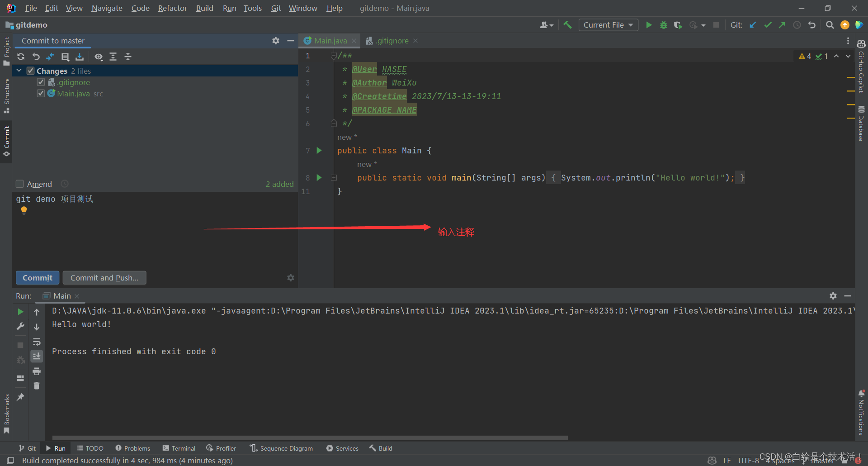
Task: Toggle the Changes checkbox
Action: (31, 71)
